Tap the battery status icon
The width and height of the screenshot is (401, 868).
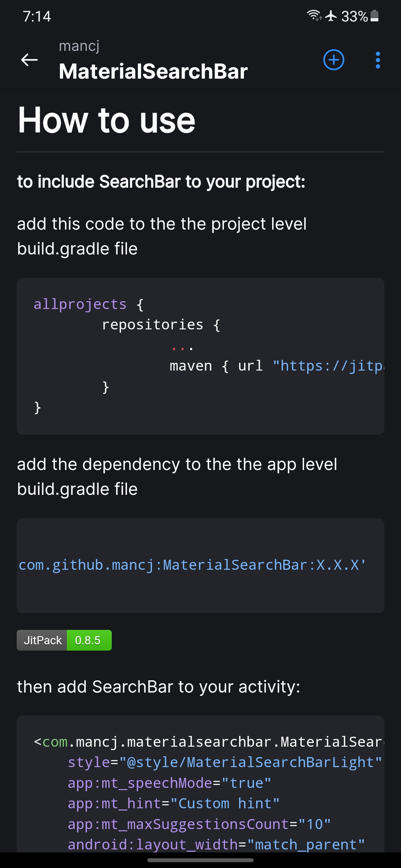(375, 16)
